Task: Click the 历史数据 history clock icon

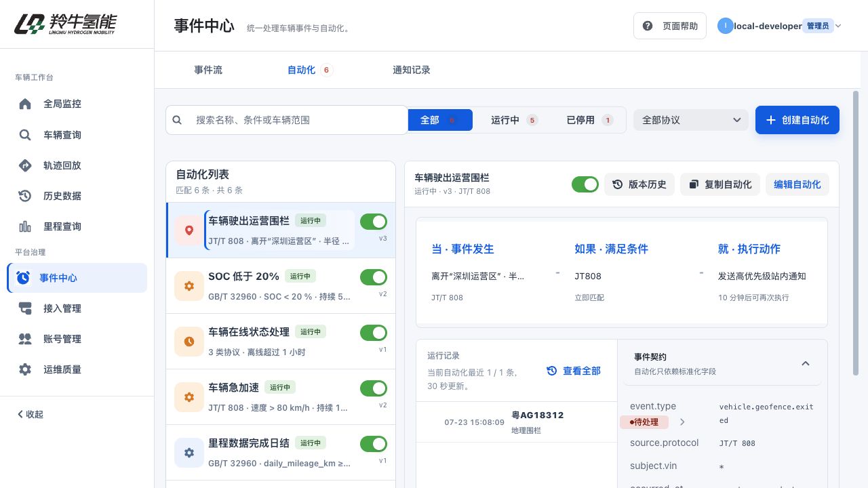Action: (25, 196)
